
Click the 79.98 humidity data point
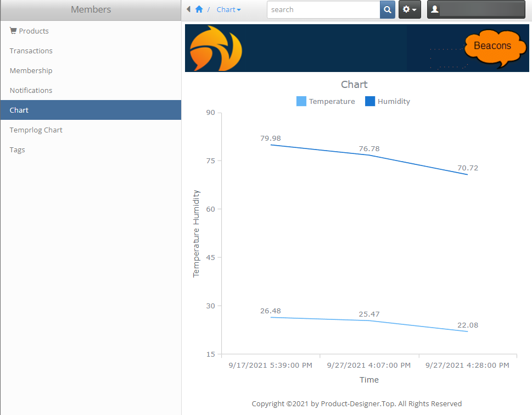(x=271, y=145)
